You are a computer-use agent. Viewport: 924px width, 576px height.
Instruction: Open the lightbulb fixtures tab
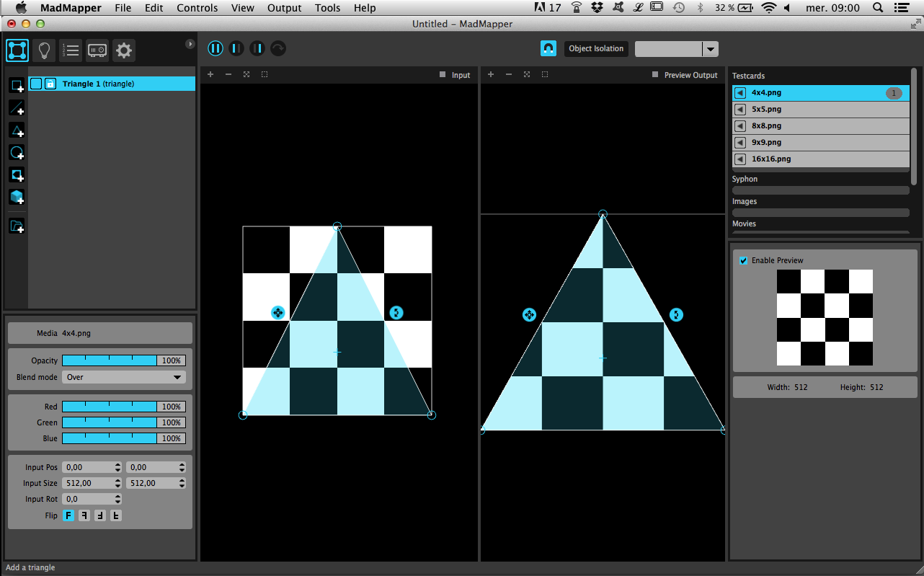tap(45, 50)
